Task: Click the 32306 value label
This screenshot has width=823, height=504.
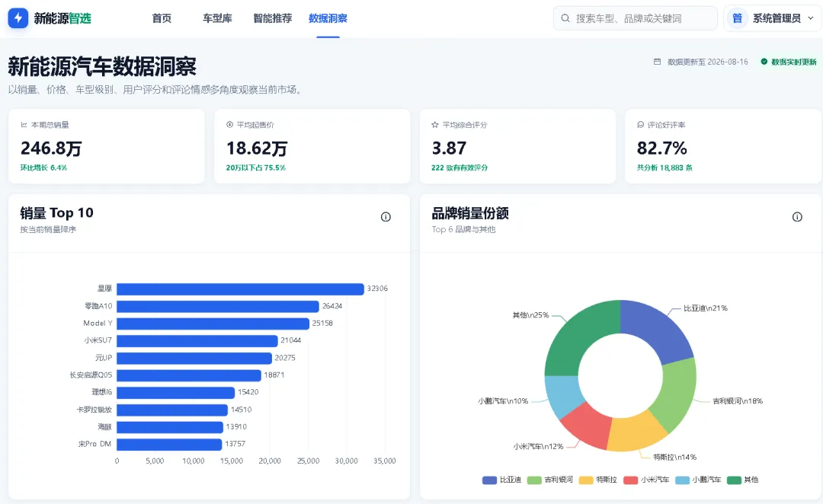Action: [377, 289]
